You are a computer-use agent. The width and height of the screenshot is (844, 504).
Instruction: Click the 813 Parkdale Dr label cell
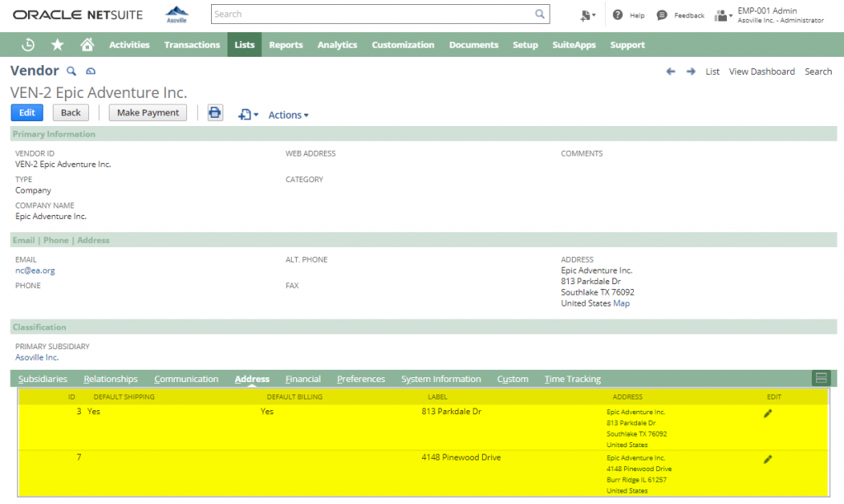[451, 412]
